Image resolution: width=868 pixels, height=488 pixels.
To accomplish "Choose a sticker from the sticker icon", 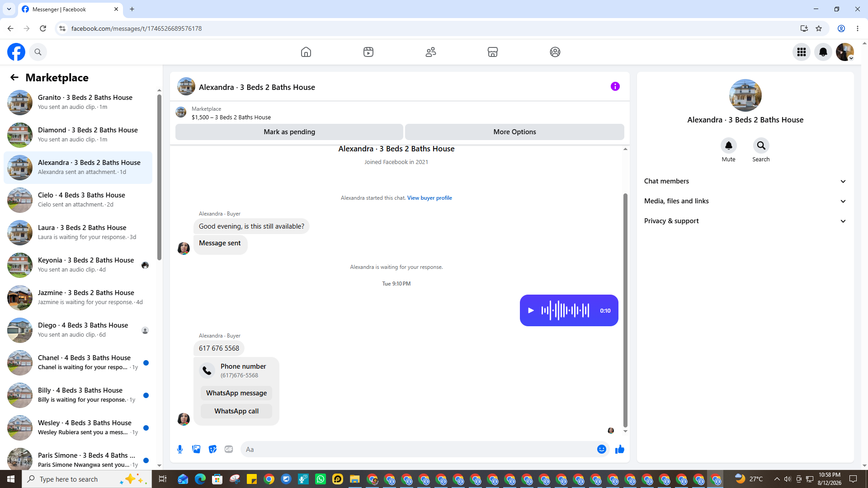I will (x=212, y=449).
